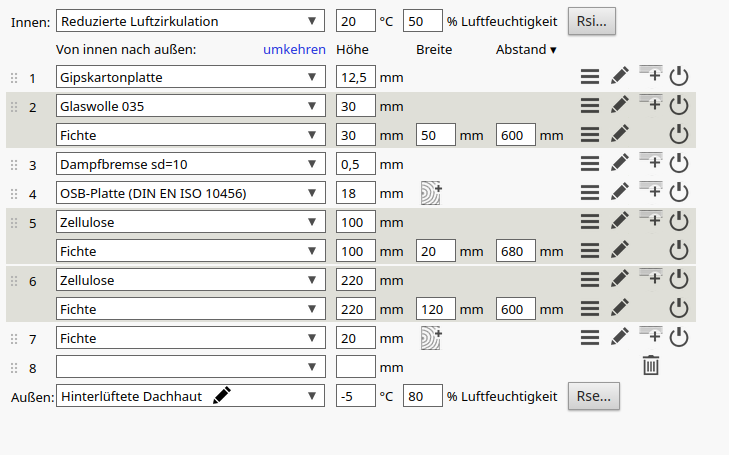The width and height of the screenshot is (729, 455).
Task: Click the inside temperature field showing 20
Action: tap(356, 21)
